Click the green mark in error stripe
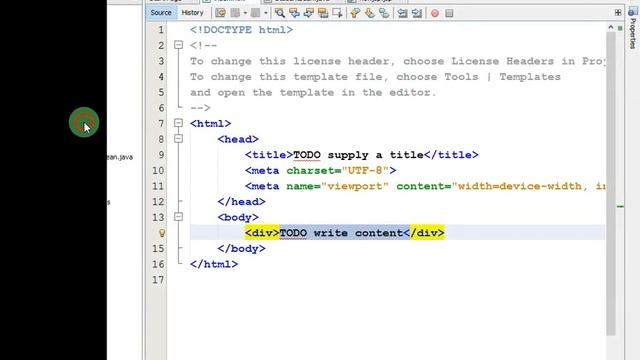 (x=620, y=207)
